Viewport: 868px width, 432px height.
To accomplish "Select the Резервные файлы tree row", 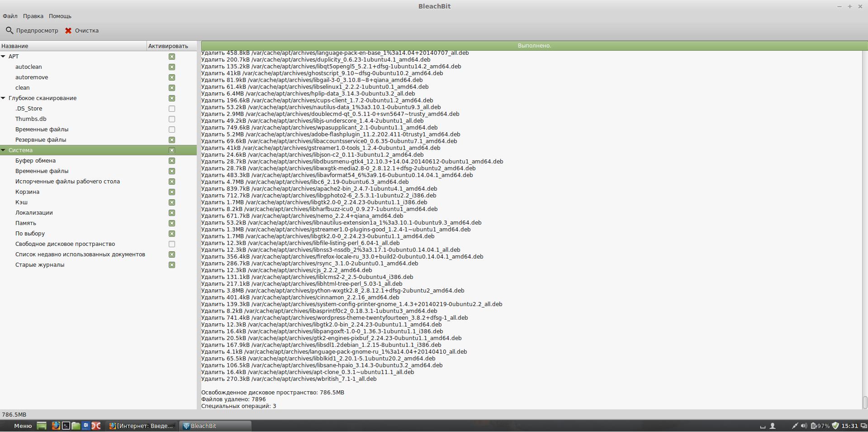I will (x=98, y=140).
